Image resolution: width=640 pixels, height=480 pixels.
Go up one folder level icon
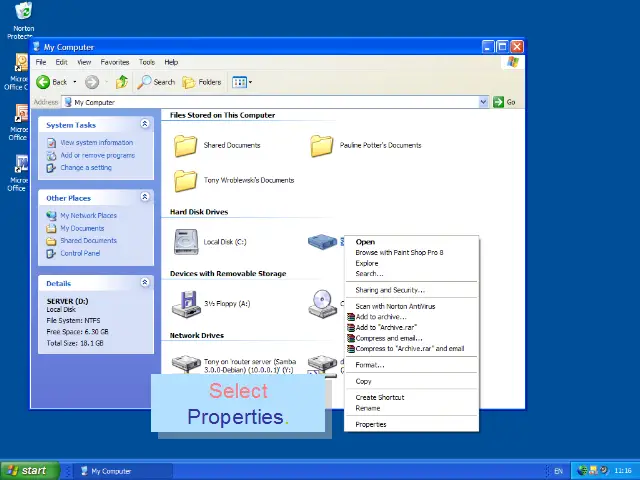122,82
